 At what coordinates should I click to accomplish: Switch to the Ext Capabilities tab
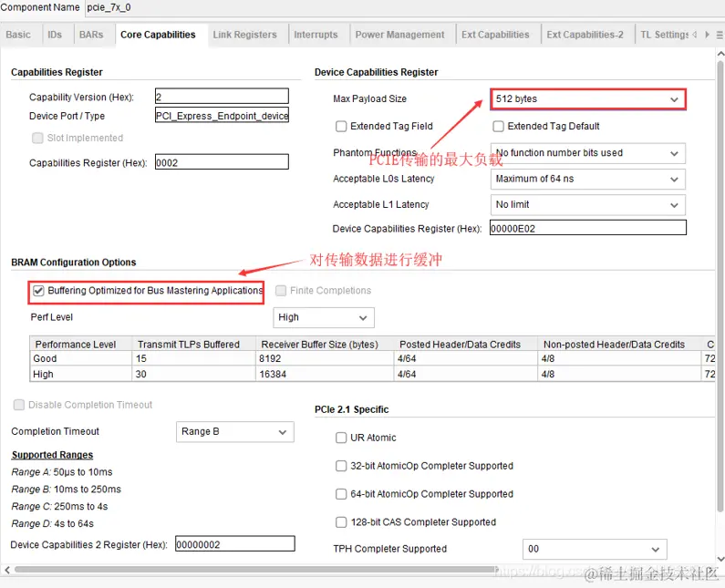click(x=496, y=35)
